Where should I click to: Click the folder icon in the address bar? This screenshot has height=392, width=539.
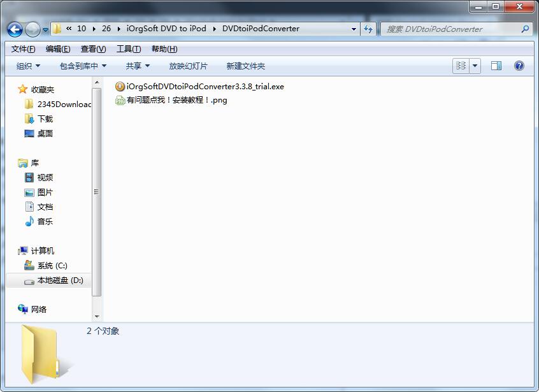(57, 29)
